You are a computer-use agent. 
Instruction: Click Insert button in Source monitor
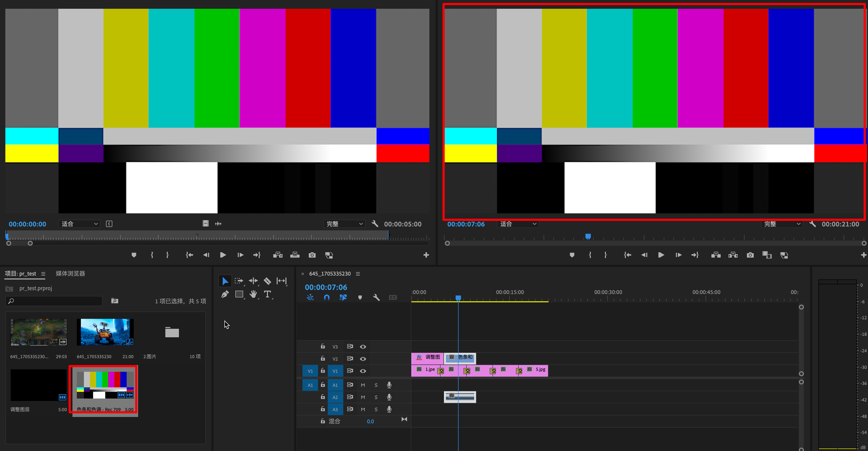click(x=278, y=255)
